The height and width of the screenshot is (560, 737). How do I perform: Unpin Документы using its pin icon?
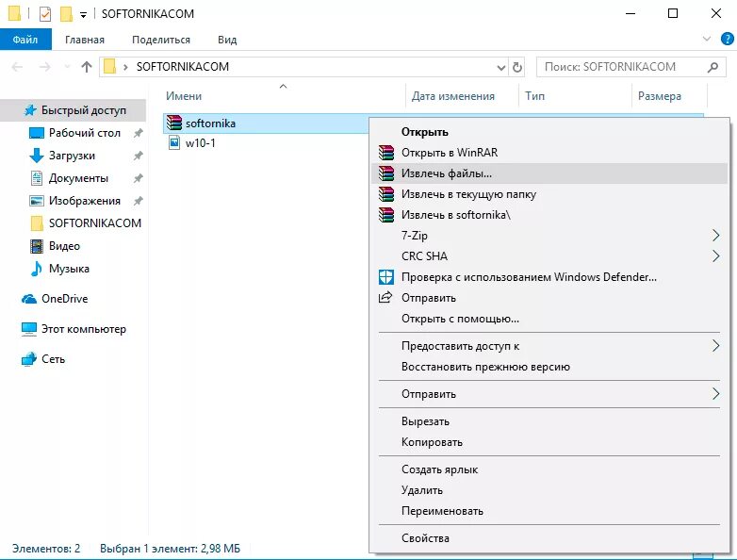click(x=138, y=178)
